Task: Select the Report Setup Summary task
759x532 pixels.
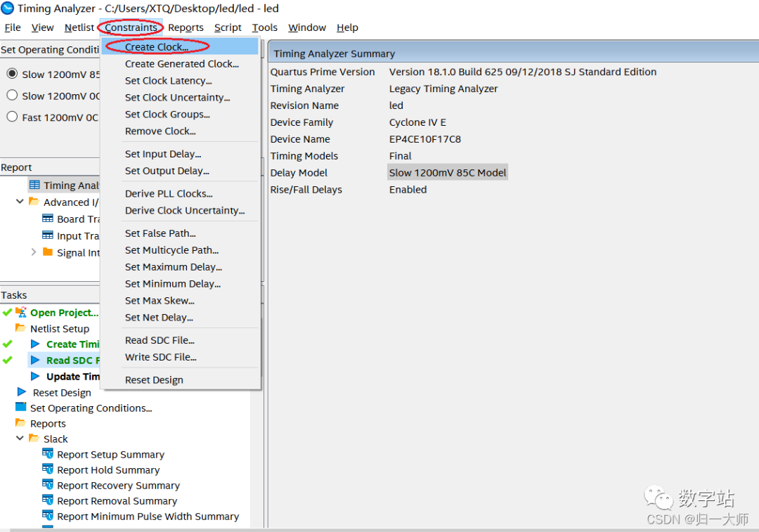Action: click(x=110, y=455)
